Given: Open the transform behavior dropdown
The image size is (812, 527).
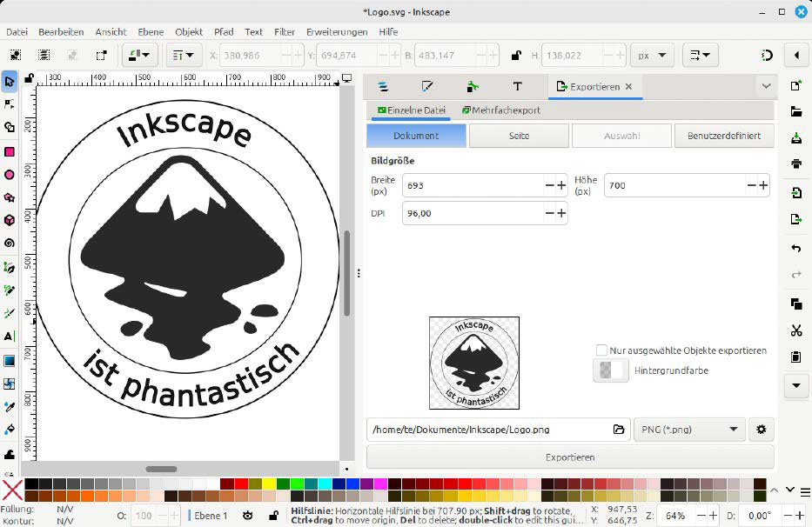Looking at the screenshot, I should point(700,56).
